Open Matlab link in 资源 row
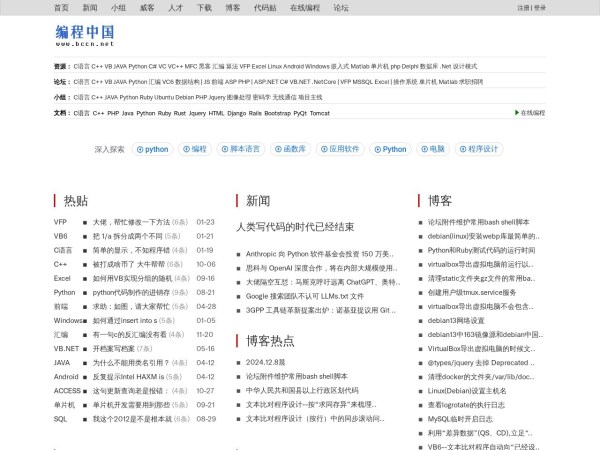600x450 pixels. (x=360, y=67)
